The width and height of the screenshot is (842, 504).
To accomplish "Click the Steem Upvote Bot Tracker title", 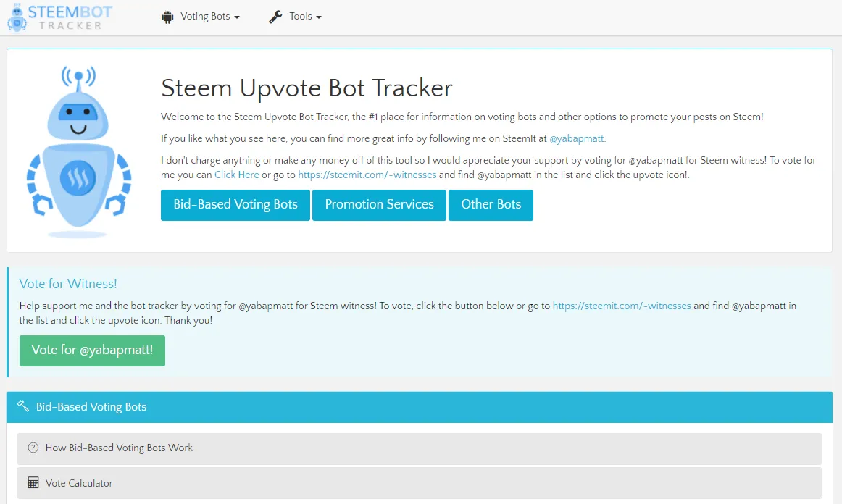I will pos(307,88).
